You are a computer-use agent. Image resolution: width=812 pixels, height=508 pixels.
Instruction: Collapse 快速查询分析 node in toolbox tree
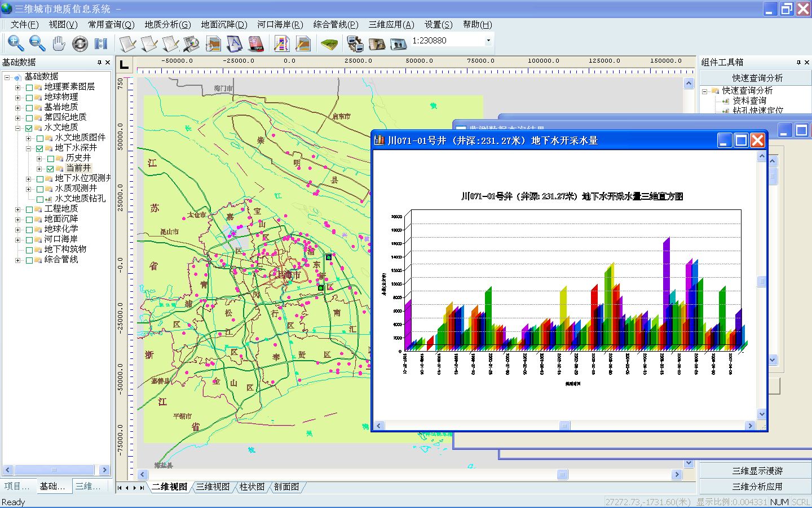coord(704,91)
